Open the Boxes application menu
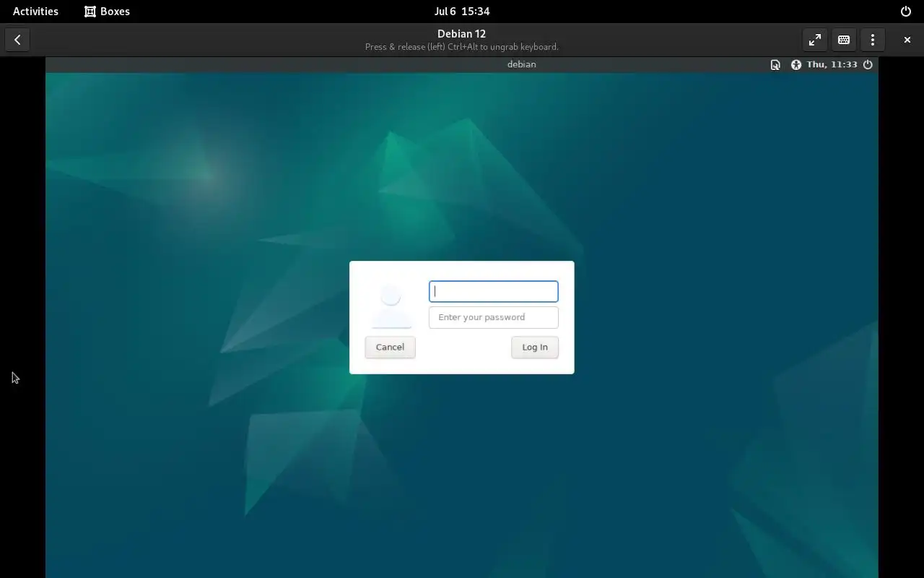The image size is (924, 578). point(107,12)
